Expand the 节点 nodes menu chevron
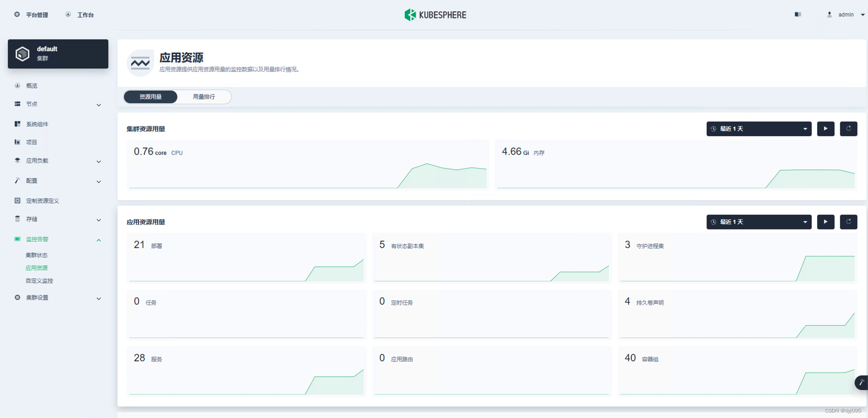The height and width of the screenshot is (418, 868). [99, 105]
